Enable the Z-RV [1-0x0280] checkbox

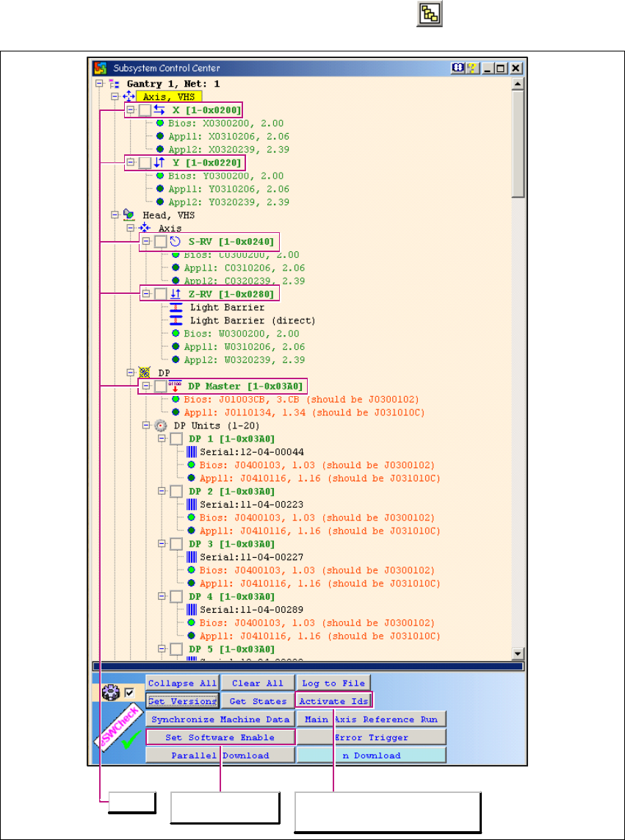coord(160,294)
